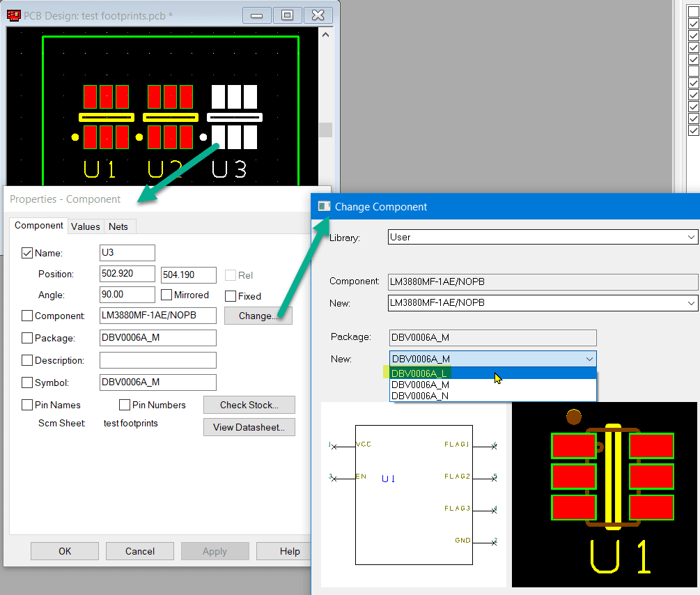Click the Name field containing U3

pos(127,253)
